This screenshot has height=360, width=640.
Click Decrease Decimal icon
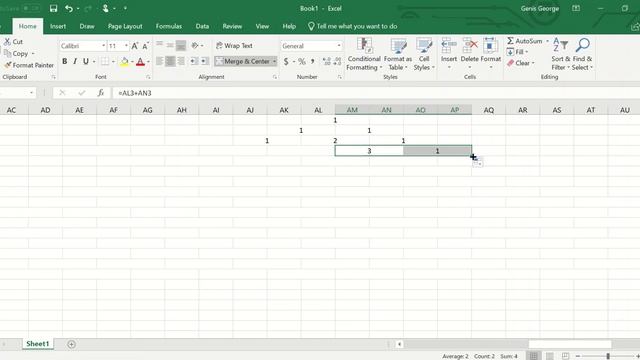pyautogui.click(x=337, y=62)
